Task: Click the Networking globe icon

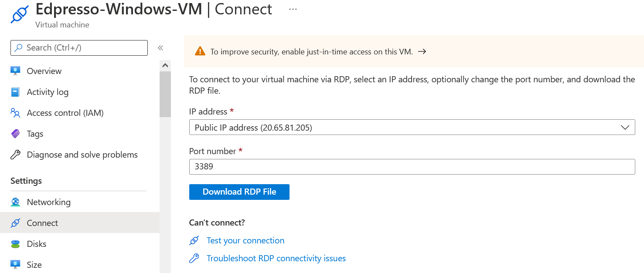Action: [16, 202]
